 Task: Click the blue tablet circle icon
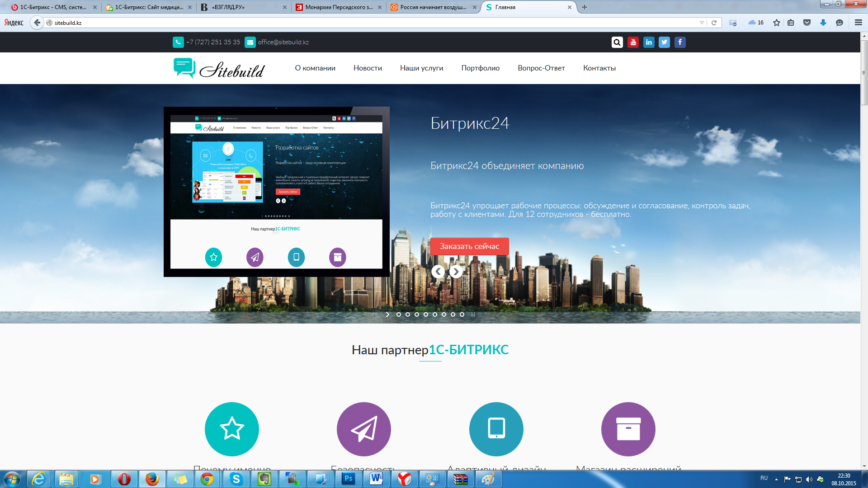(496, 429)
